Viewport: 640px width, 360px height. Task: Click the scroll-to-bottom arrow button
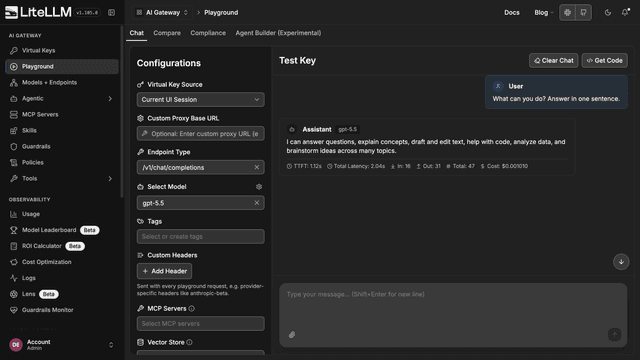point(621,262)
